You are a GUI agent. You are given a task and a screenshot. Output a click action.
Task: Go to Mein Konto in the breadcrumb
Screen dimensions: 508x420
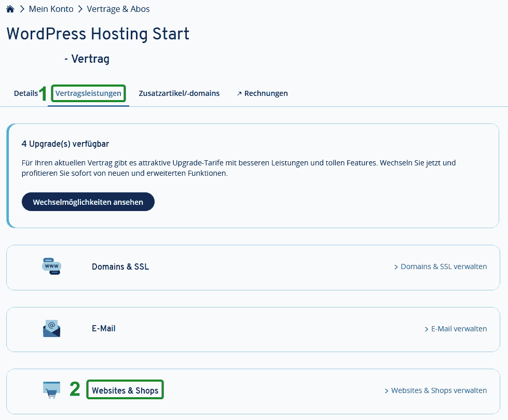click(x=51, y=9)
